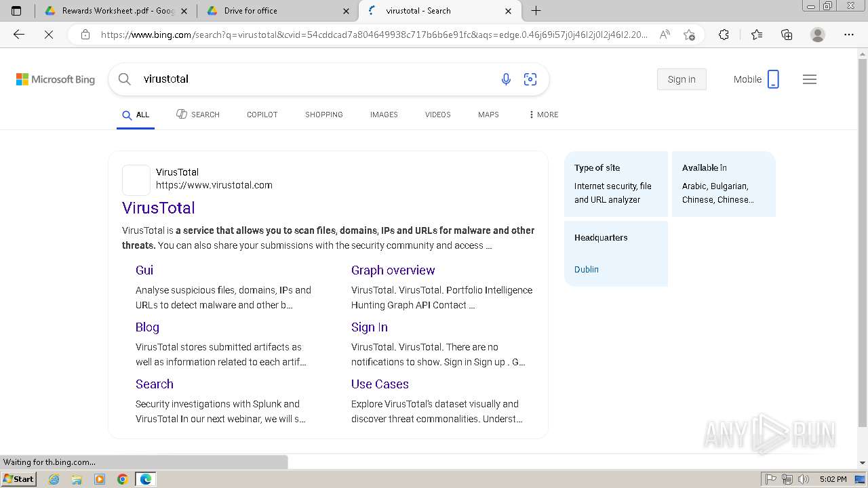Click the https://www.virustotal.com URL
The height and width of the screenshot is (488, 868).
coord(214,185)
